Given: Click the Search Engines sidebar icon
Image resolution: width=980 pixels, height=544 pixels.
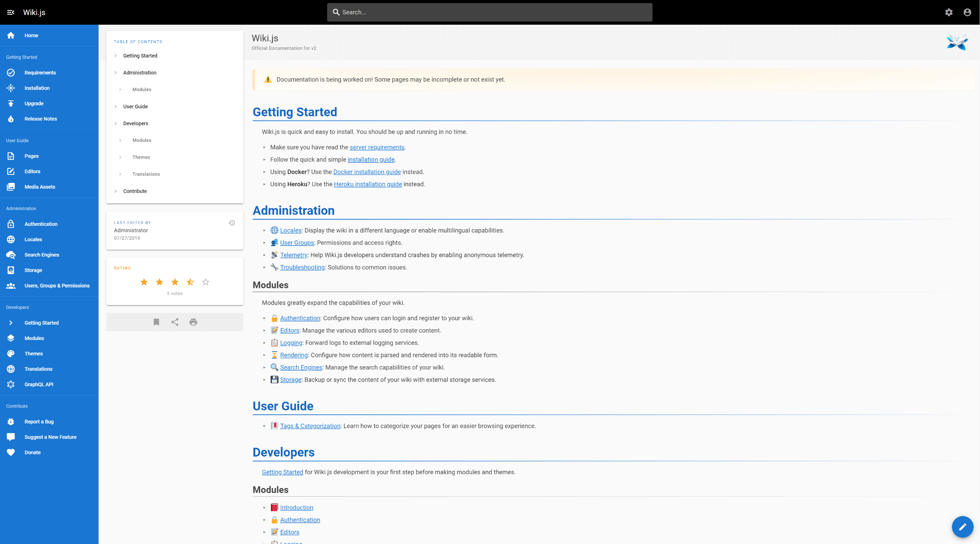Looking at the screenshot, I should [10, 254].
